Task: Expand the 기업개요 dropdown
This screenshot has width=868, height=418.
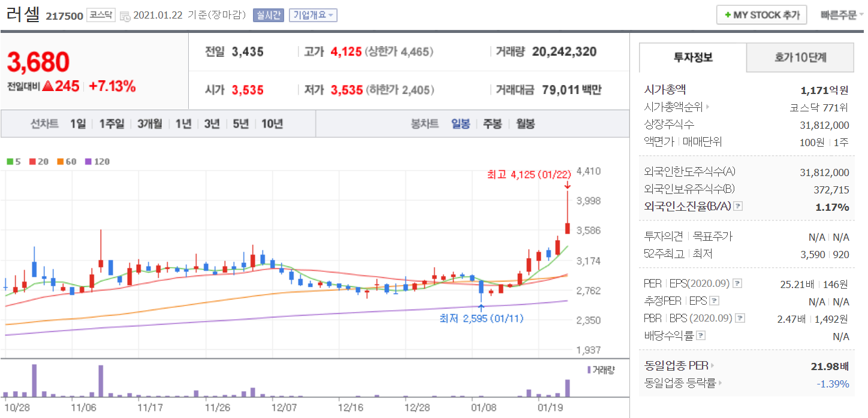Action: point(313,15)
